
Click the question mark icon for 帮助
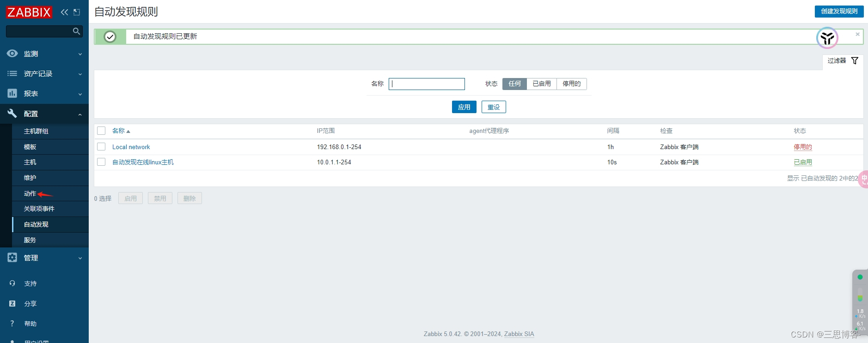tap(12, 324)
